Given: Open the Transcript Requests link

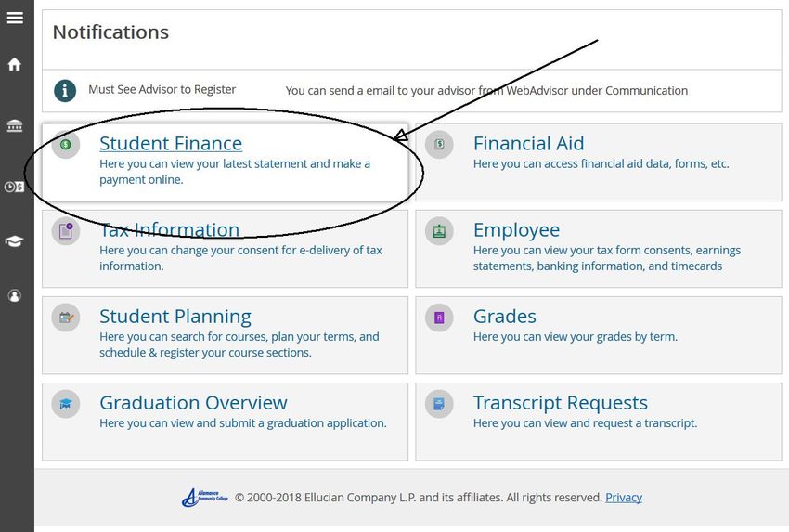Looking at the screenshot, I should [x=560, y=403].
